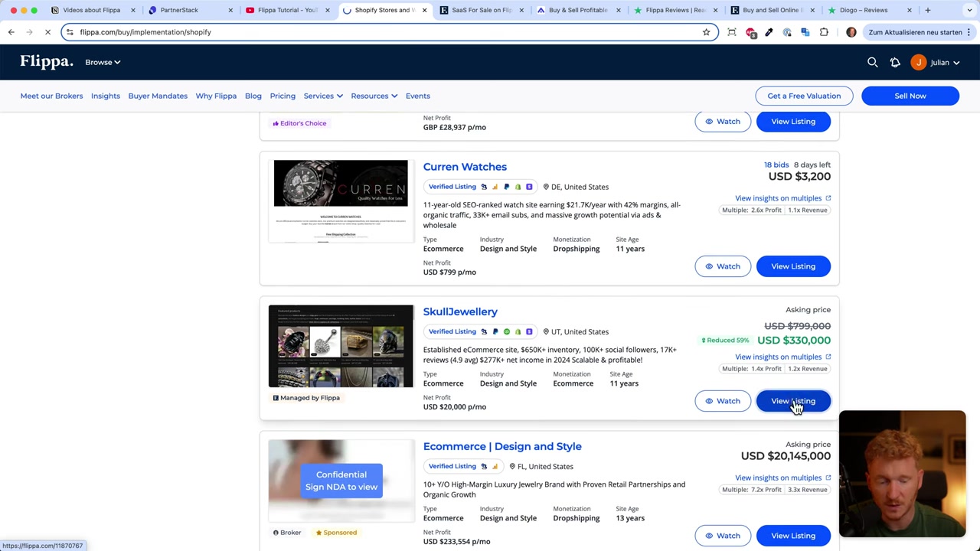
Task: Switch to the 'SaaS For Sale on Flippa' tab
Action: 481,10
